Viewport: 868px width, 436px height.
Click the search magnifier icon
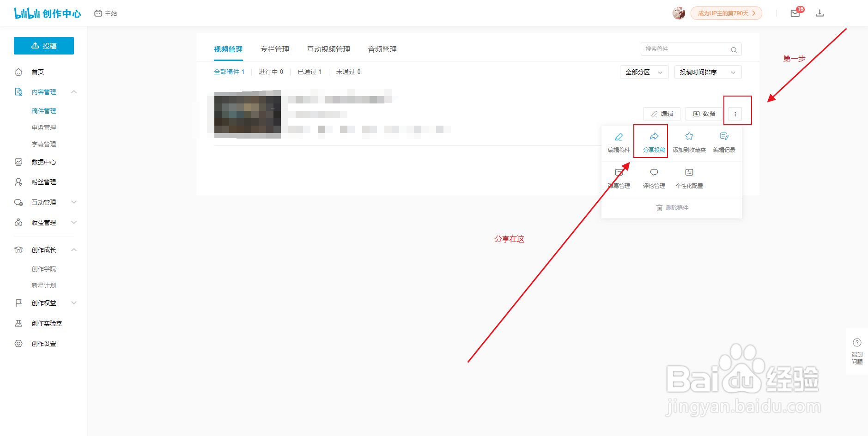[734, 50]
